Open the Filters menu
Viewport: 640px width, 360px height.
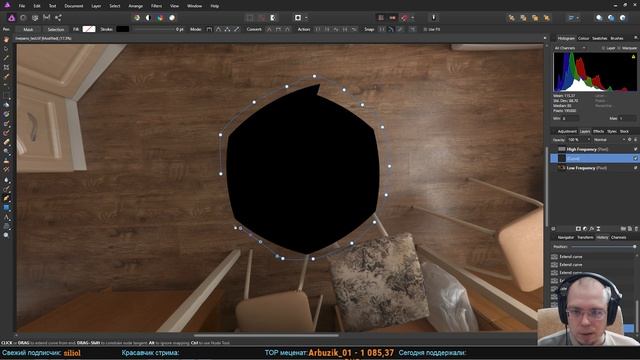[x=156, y=6]
